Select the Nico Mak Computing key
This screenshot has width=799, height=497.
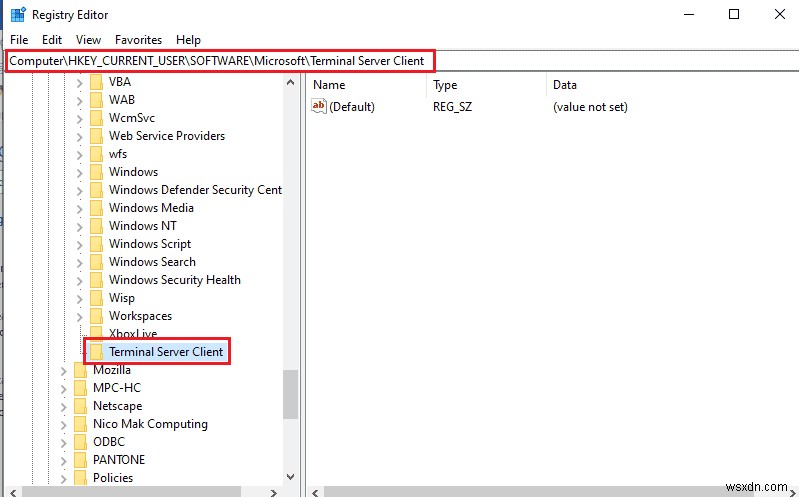click(150, 424)
